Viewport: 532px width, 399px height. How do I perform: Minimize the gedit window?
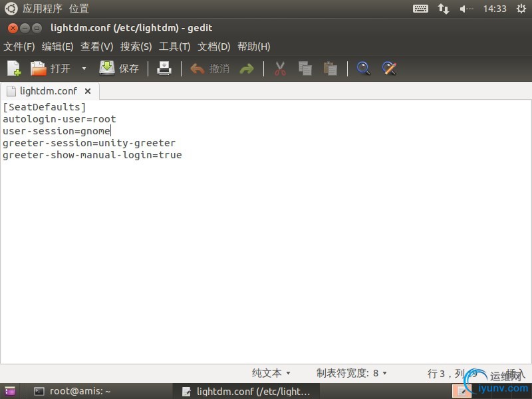coord(25,28)
